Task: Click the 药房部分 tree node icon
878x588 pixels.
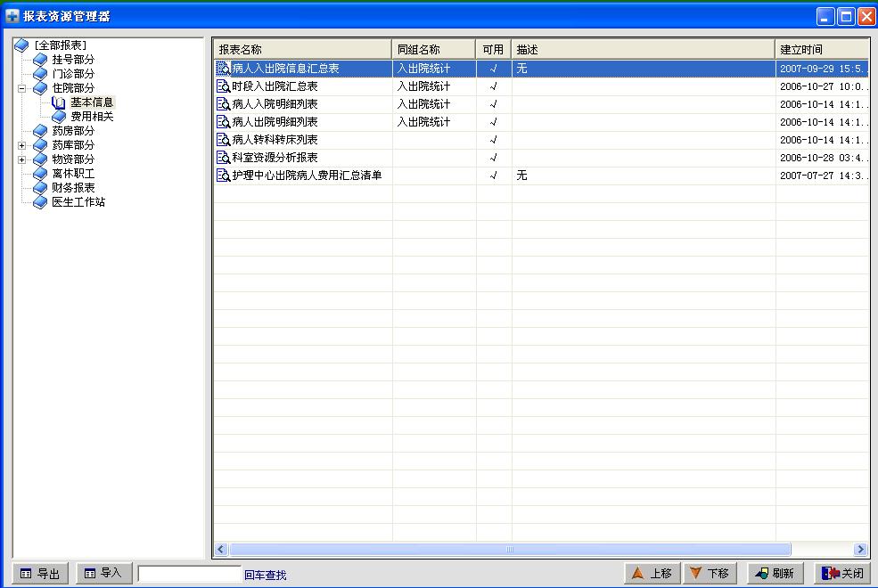Action: [40, 131]
